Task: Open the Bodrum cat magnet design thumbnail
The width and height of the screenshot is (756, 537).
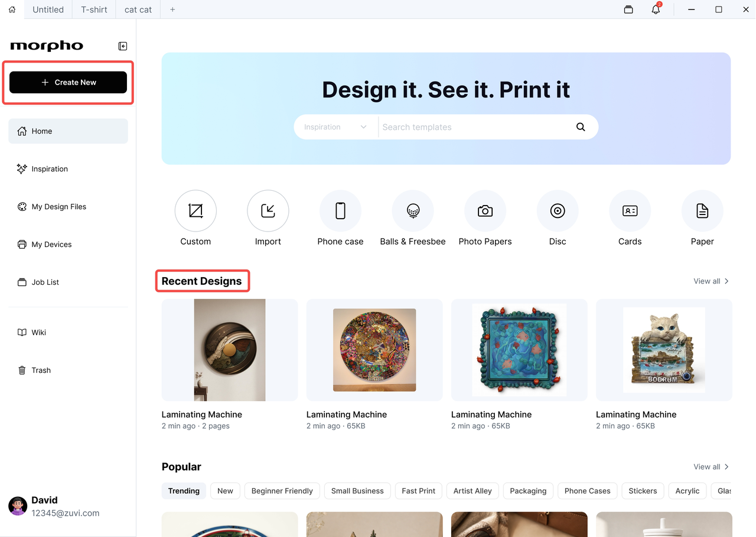Action: (664, 350)
